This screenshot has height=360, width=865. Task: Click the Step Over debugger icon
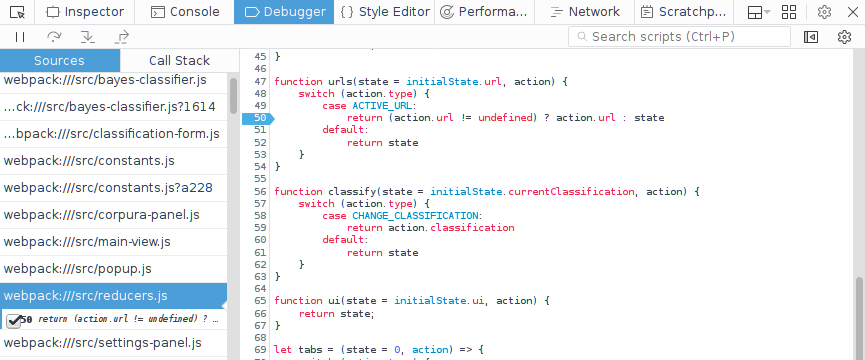pyautogui.click(x=54, y=37)
